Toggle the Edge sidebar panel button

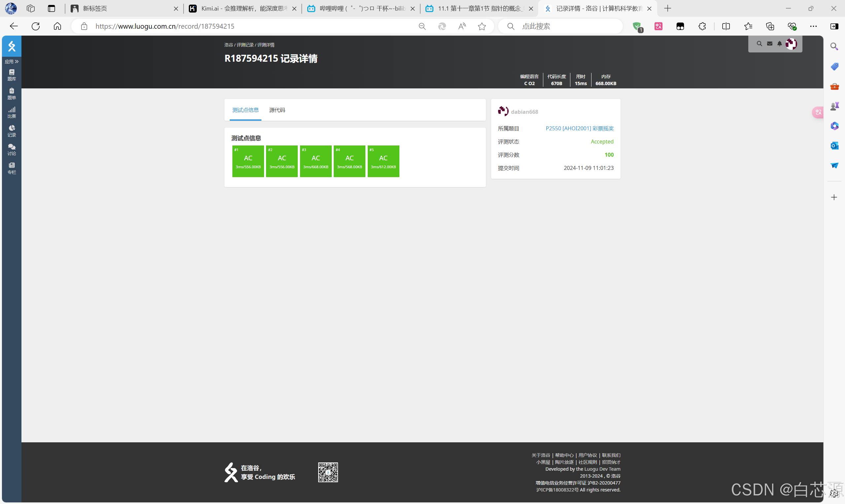(834, 26)
